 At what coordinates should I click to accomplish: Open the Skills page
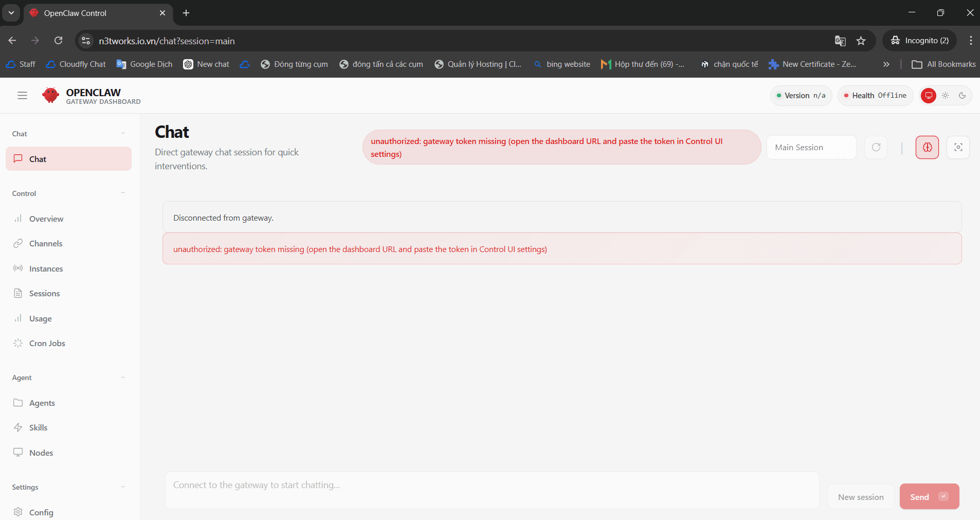click(x=38, y=428)
